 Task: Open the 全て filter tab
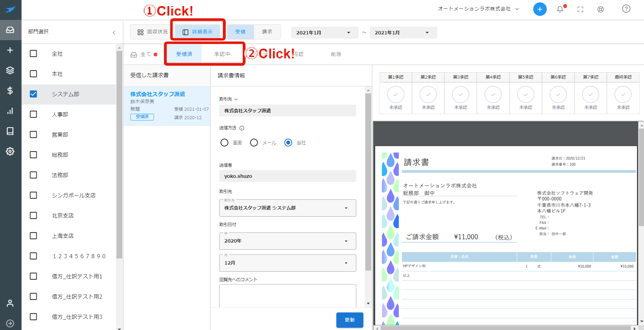coord(144,54)
